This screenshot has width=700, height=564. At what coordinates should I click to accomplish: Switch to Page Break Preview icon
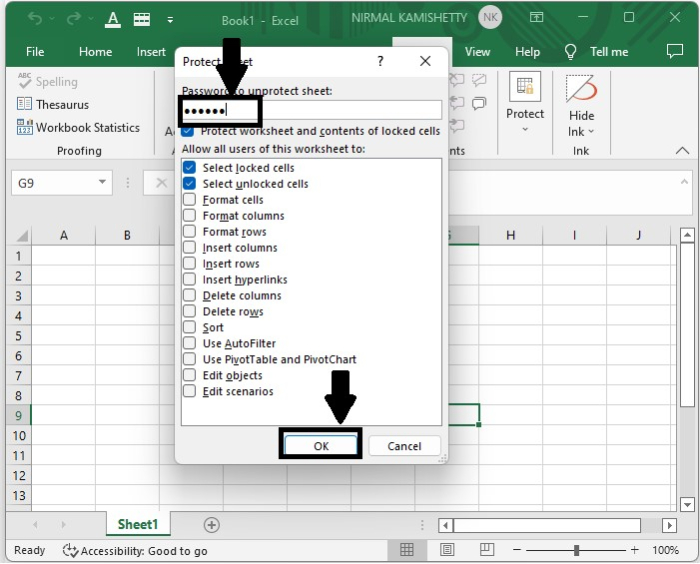pyautogui.click(x=487, y=550)
